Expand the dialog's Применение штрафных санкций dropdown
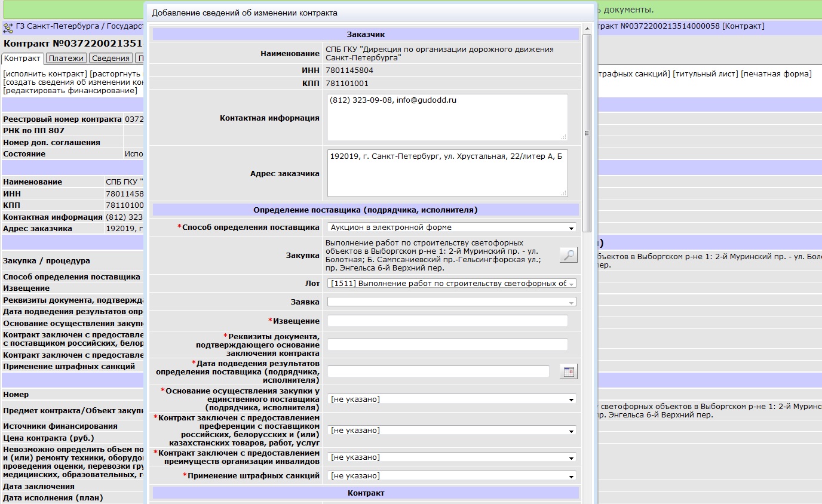Image resolution: width=822 pixels, height=504 pixels. click(x=452, y=476)
